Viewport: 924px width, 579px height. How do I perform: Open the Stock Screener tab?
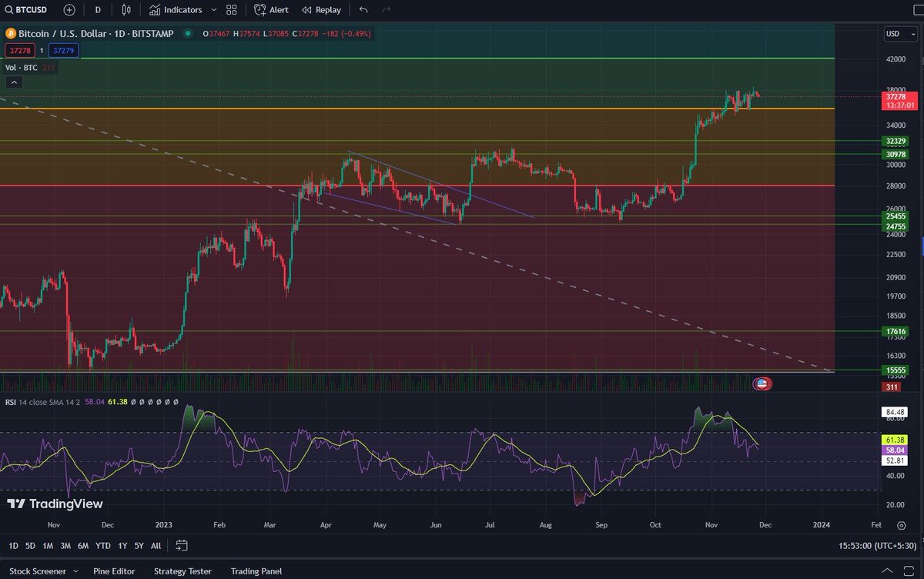coord(37,571)
